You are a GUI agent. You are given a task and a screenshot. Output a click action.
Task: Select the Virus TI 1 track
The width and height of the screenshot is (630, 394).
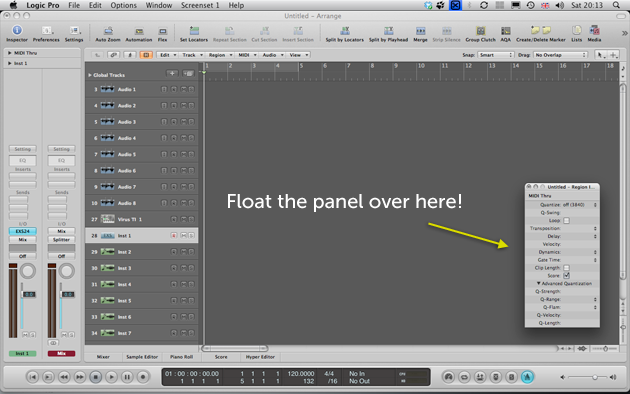pyautogui.click(x=141, y=219)
